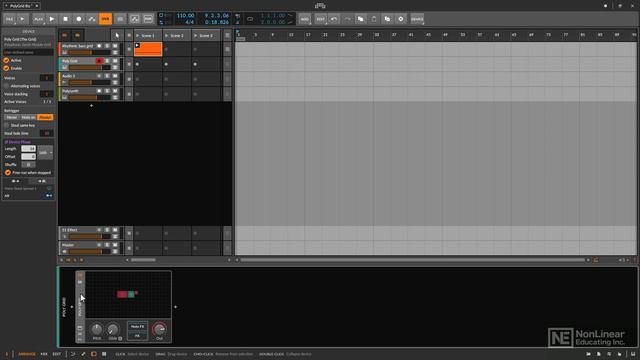Toggle the orange OVR overdub button
Image resolution: width=640 pixels, height=360 pixels.
tap(106, 19)
